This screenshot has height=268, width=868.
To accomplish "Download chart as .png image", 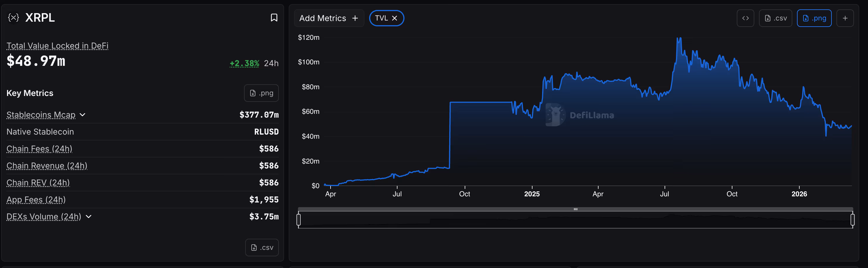I will [x=814, y=18].
